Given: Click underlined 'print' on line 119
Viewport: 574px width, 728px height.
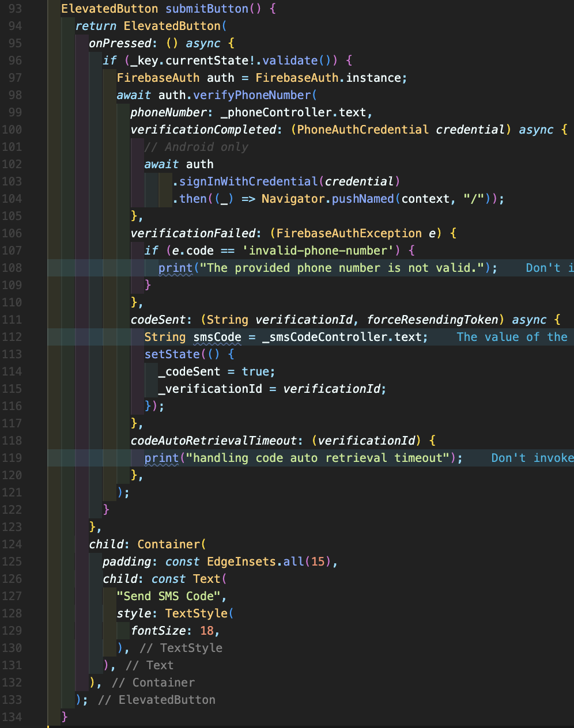Looking at the screenshot, I should coord(162,458).
